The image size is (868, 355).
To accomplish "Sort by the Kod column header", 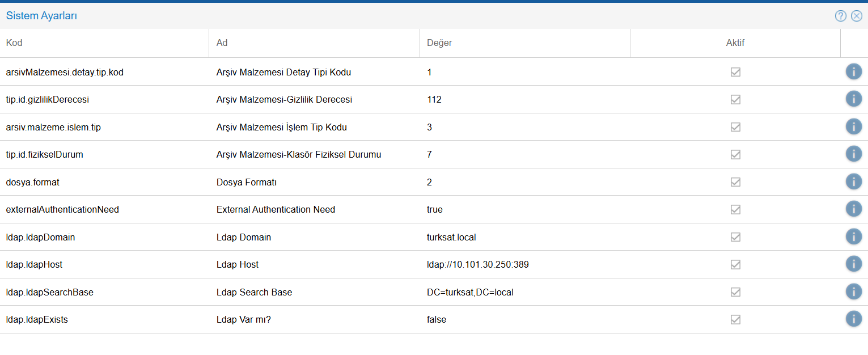I will pyautogui.click(x=14, y=43).
